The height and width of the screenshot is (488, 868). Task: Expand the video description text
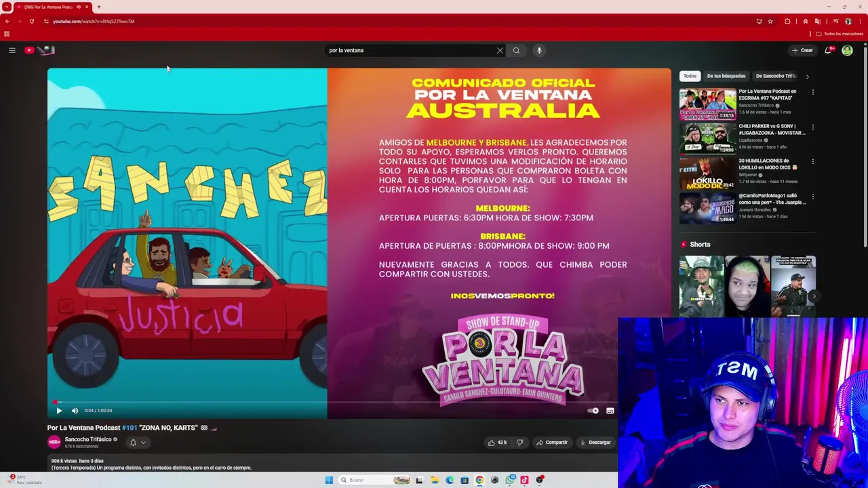tap(332, 464)
